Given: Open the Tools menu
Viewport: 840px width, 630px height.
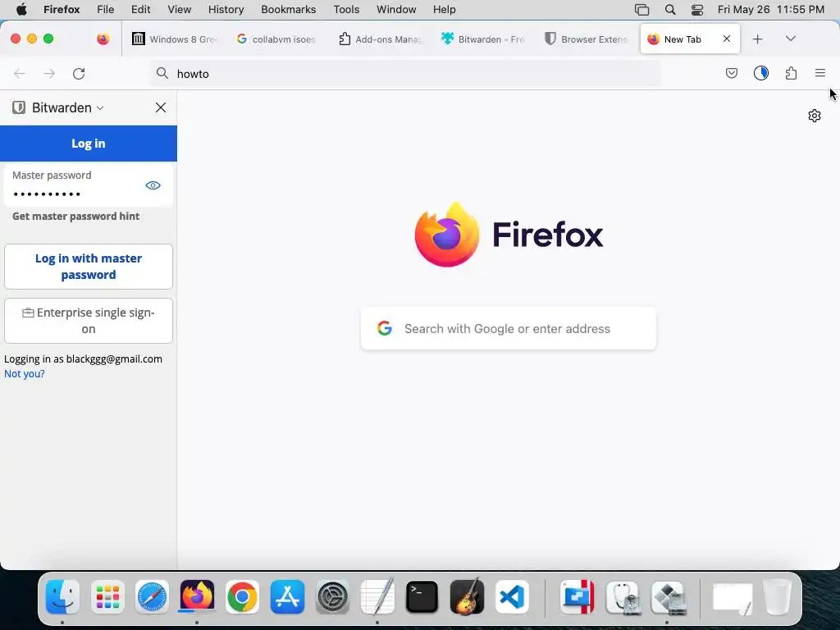Looking at the screenshot, I should click(347, 10).
